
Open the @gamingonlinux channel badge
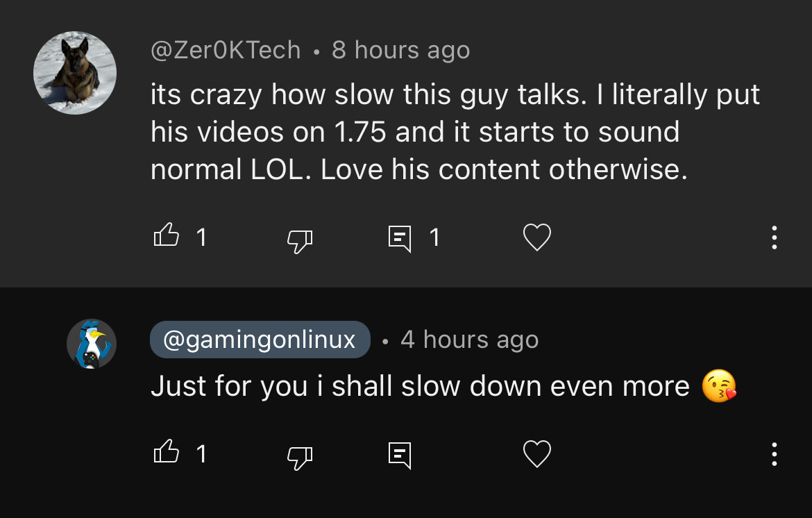(x=260, y=340)
